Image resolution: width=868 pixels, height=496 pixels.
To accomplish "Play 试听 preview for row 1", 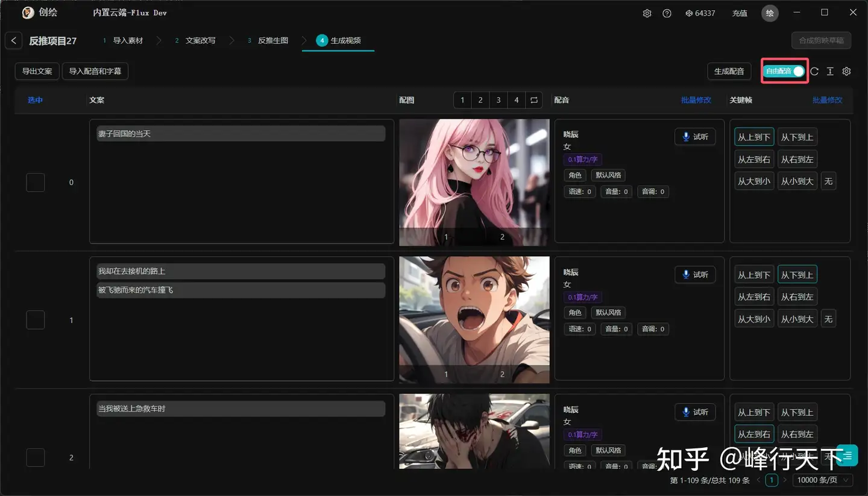I will tap(695, 274).
